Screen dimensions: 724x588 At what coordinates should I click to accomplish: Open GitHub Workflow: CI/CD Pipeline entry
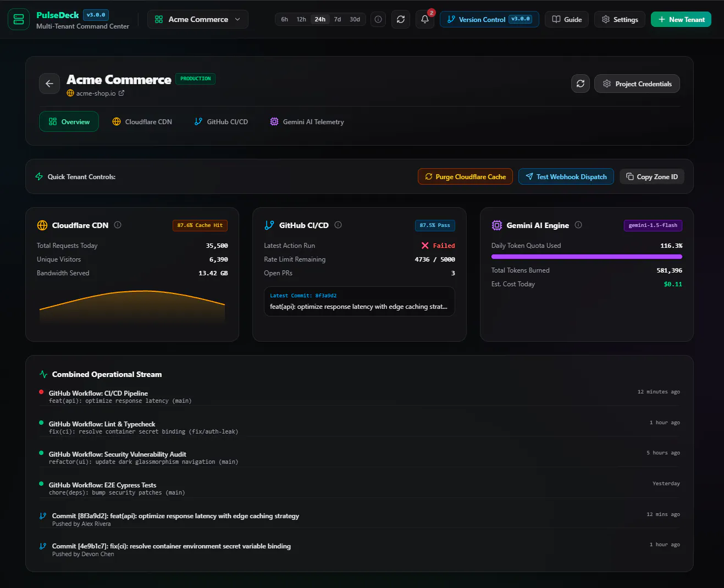360,397
